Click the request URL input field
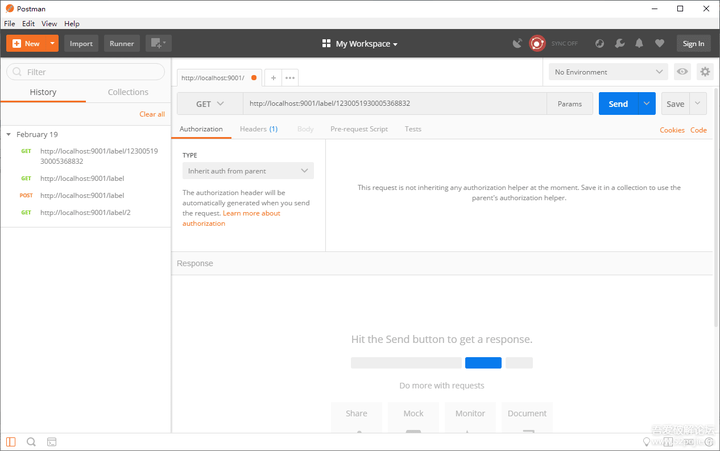Image resolution: width=720 pixels, height=451 pixels. 394,104
